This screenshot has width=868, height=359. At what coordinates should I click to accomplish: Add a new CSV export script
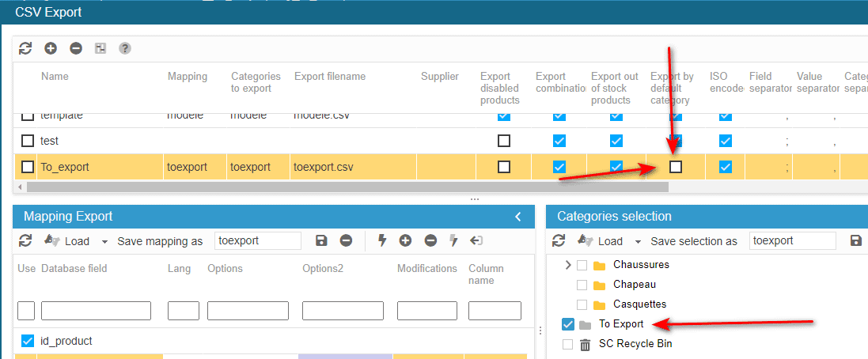pos(51,49)
